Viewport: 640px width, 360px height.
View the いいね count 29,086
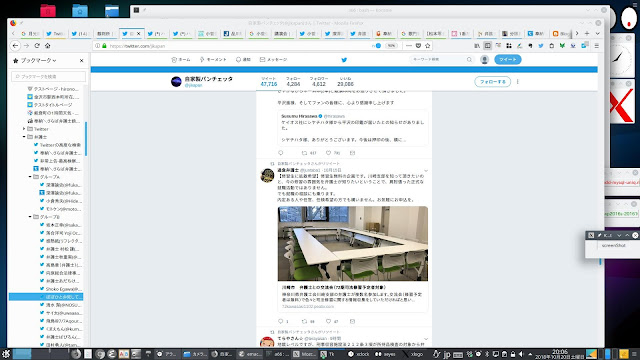[345, 82]
